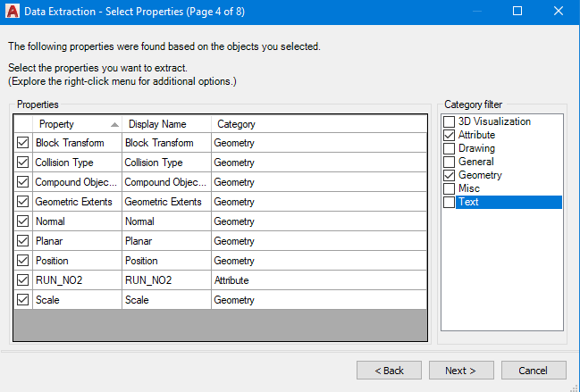Enable the Drawing category filter

pyautogui.click(x=449, y=148)
